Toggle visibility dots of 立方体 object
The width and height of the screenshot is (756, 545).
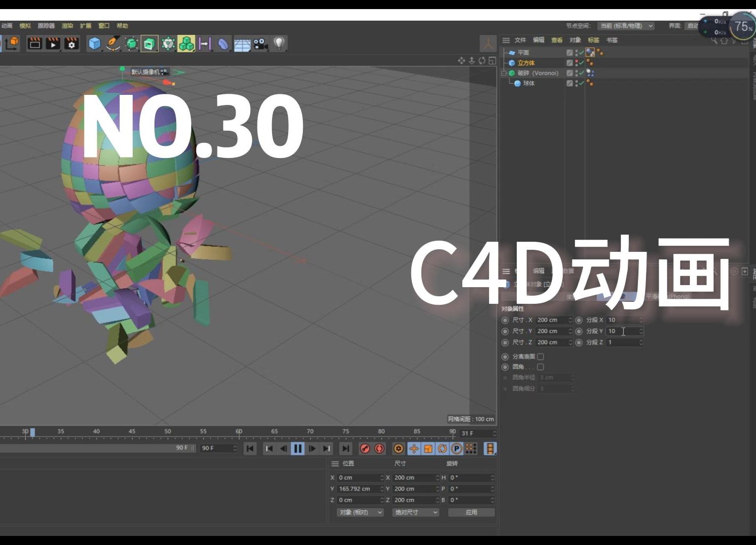(576, 63)
